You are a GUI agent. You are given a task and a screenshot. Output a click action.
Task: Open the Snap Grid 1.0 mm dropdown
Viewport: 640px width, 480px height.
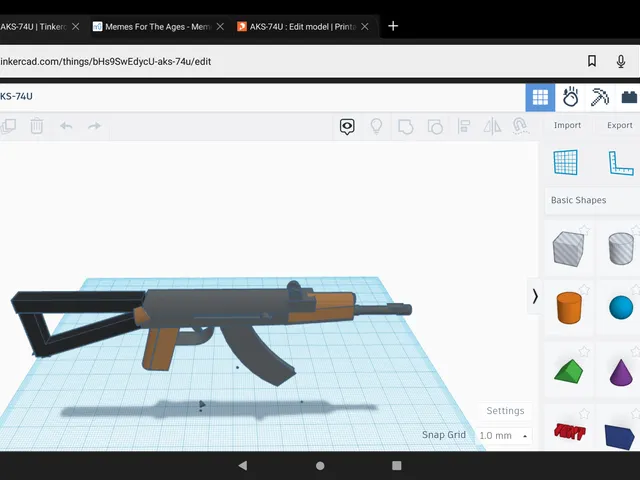(x=504, y=436)
